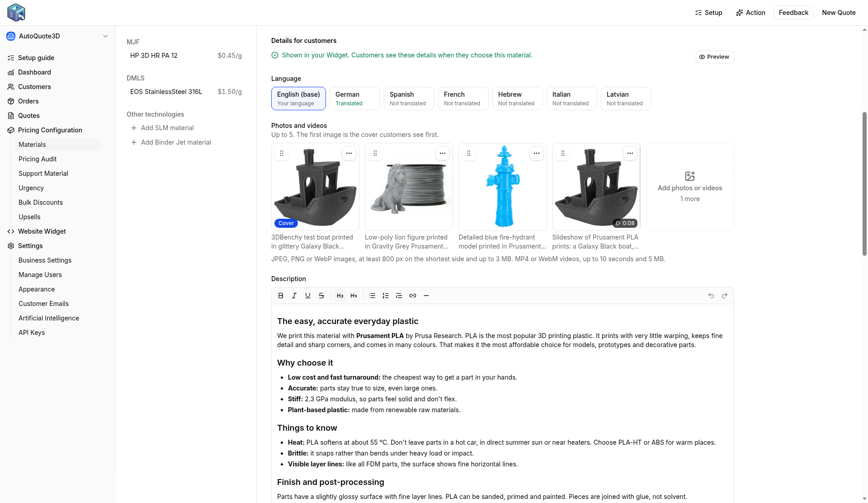Open options menu on 3DBenchy cover photo

(x=349, y=153)
